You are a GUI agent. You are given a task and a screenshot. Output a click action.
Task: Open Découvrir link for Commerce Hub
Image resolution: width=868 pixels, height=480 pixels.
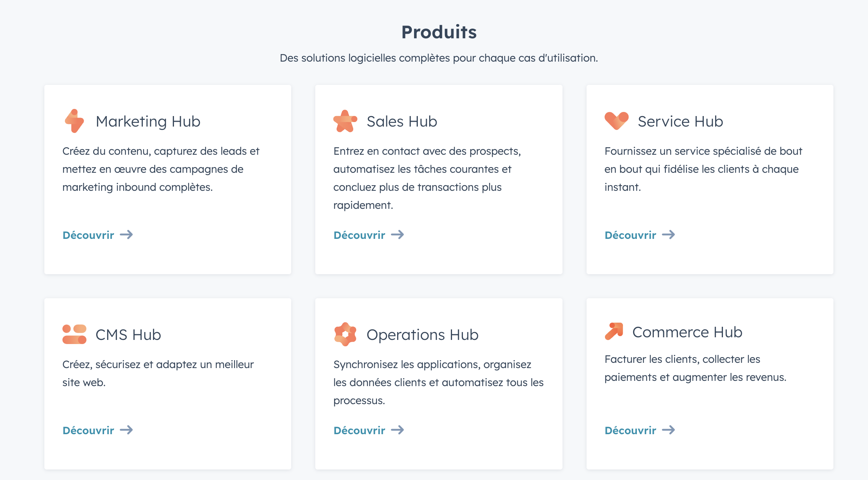[630, 430]
